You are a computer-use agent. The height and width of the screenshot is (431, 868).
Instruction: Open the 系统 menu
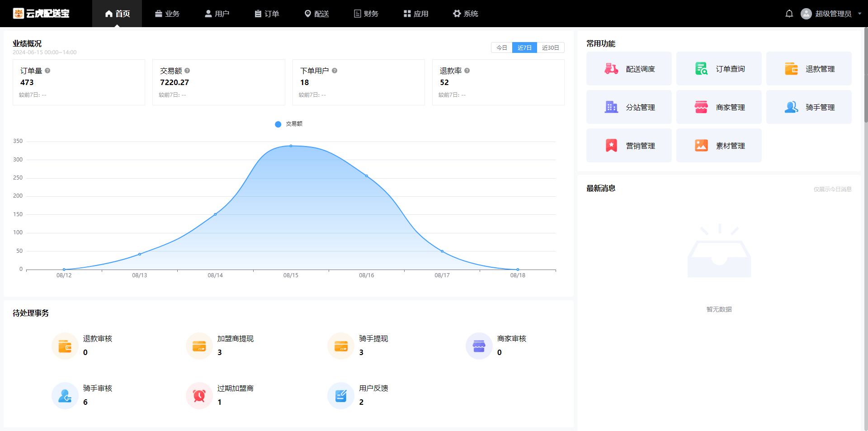[x=466, y=14]
